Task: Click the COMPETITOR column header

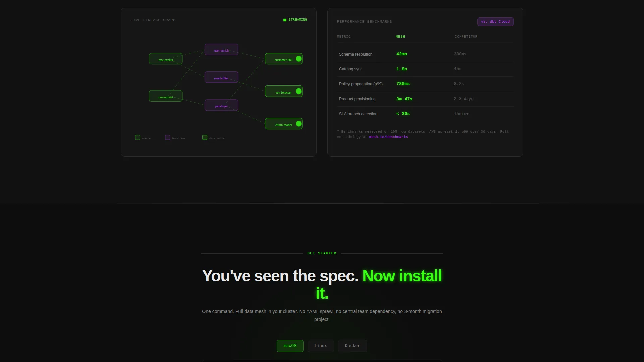Action: coord(466,37)
